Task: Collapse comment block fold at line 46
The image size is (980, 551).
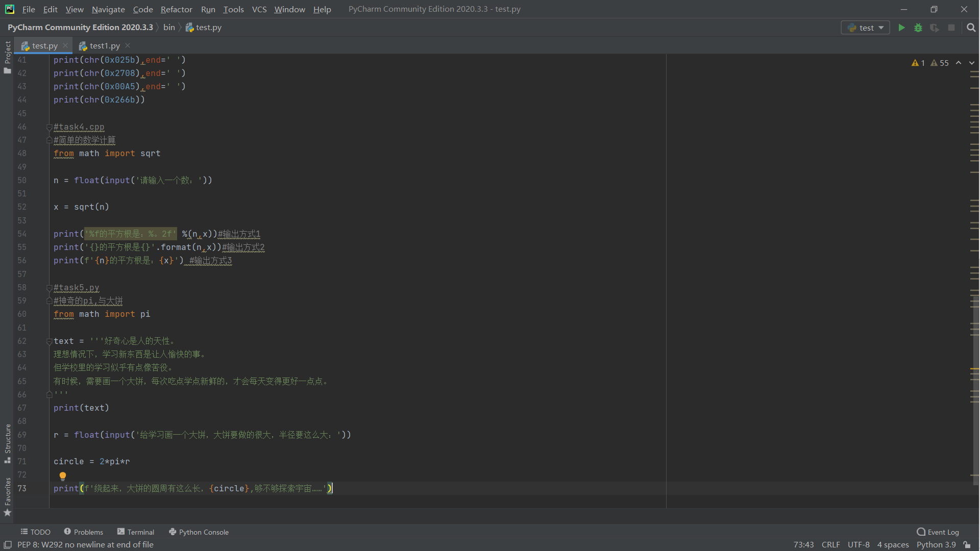Action: [x=50, y=127]
